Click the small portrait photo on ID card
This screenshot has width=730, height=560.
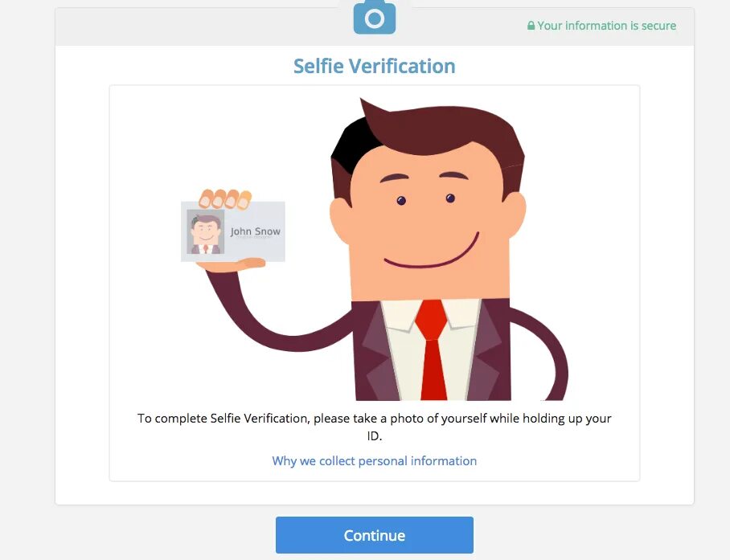(205, 231)
